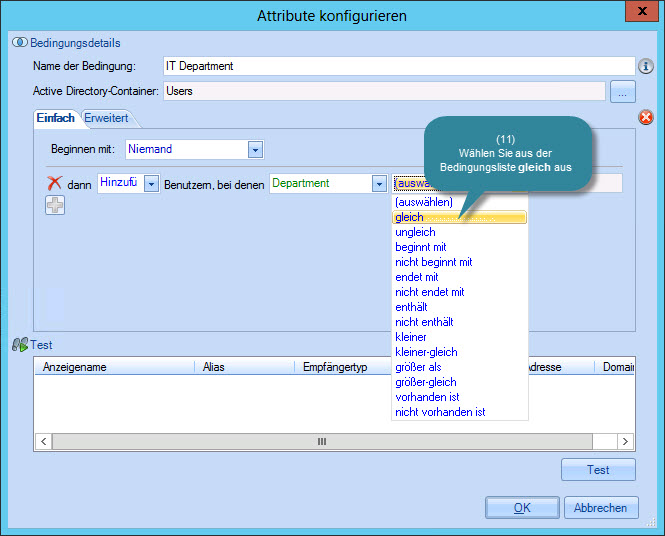The width and height of the screenshot is (665, 536).
Task: Add a new condition with plus icon
Action: click(55, 205)
